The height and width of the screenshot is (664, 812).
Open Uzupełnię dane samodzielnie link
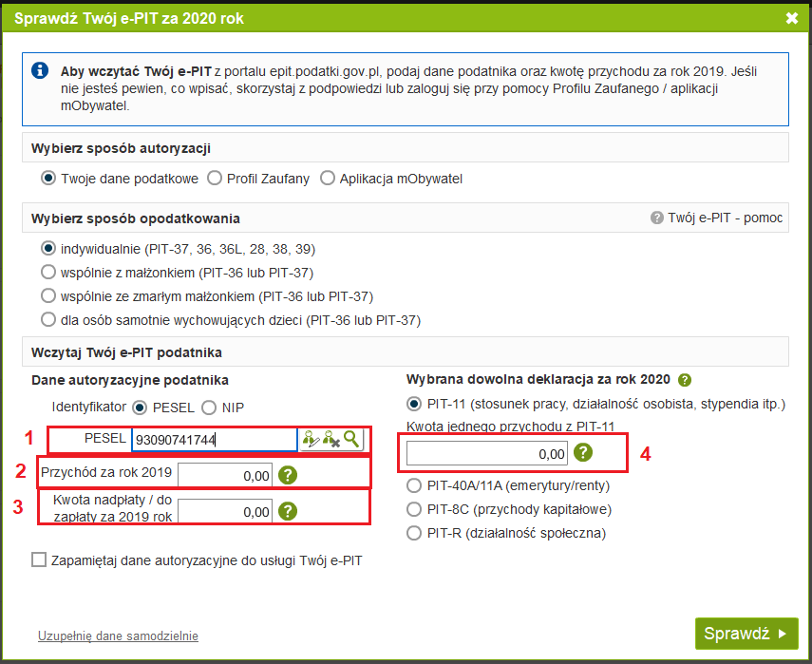point(118,636)
